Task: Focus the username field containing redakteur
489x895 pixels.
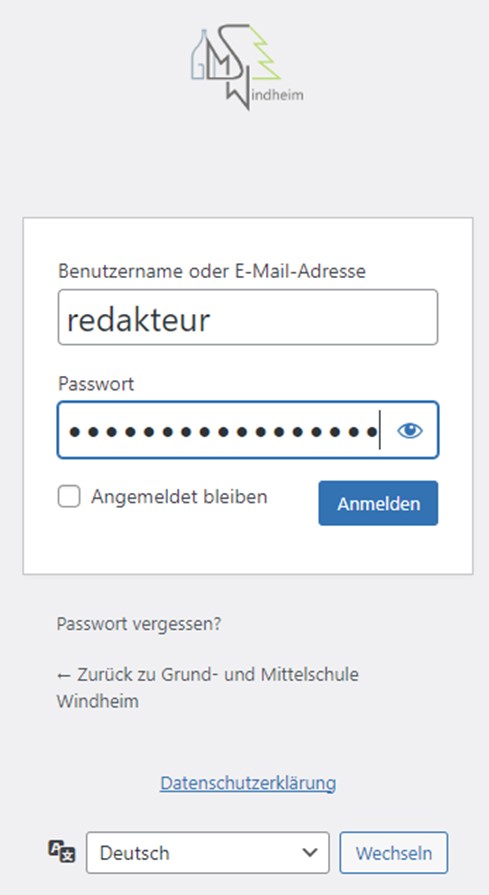Action: point(248,317)
